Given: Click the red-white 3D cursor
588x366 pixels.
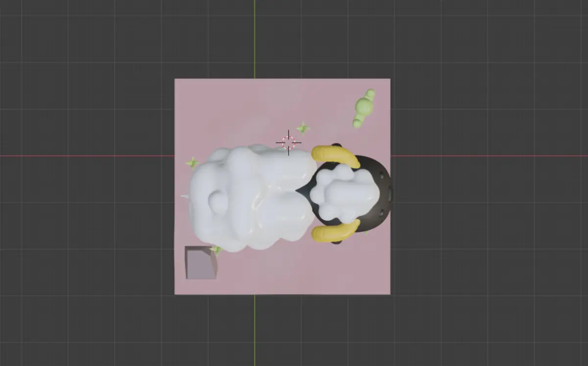Looking at the screenshot, I should [289, 143].
